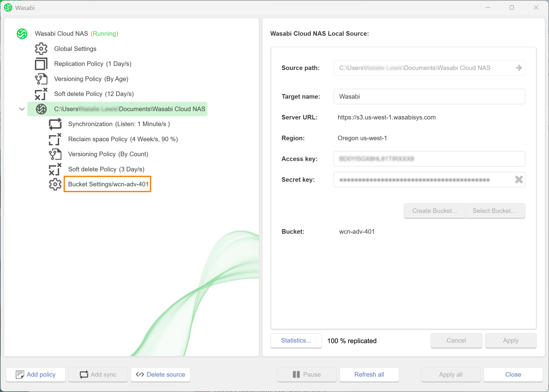549x392 pixels.
Task: Select Reclaim space Policy (4 Week/s, 90 %)
Action: pos(123,139)
